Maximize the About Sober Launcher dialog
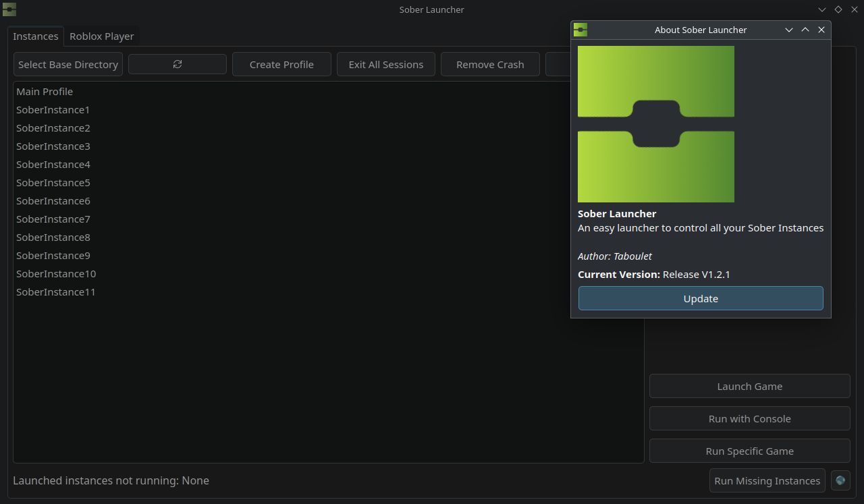The width and height of the screenshot is (864, 504). coord(805,30)
